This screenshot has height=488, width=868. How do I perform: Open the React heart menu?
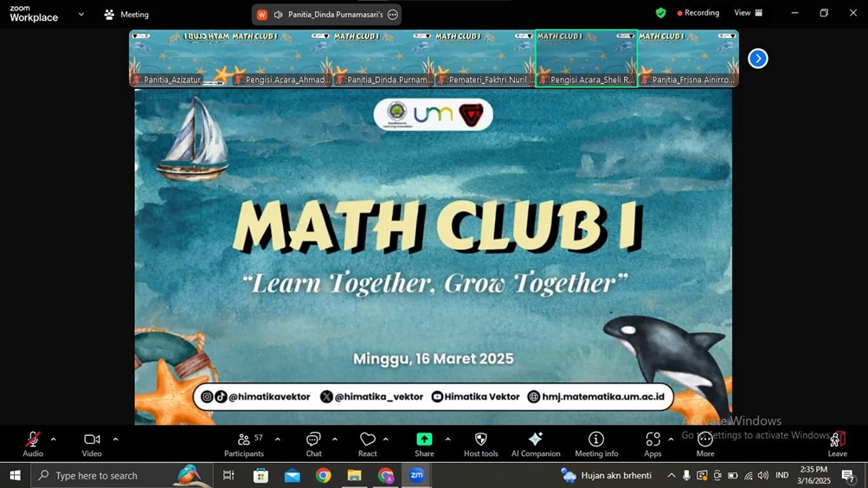368,444
